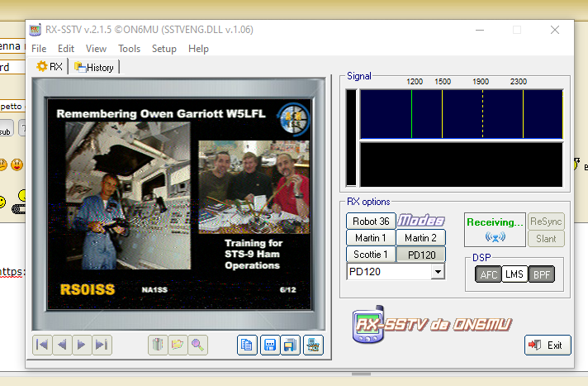The width and height of the screenshot is (588, 386).
Task: Click the save all images icon
Action: coord(290,345)
